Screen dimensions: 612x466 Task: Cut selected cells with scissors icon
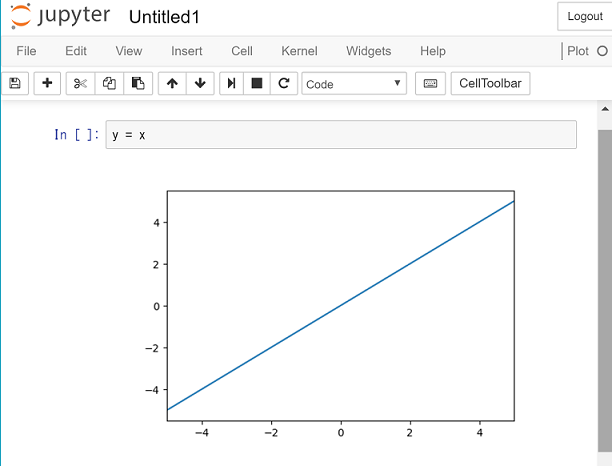(80, 83)
